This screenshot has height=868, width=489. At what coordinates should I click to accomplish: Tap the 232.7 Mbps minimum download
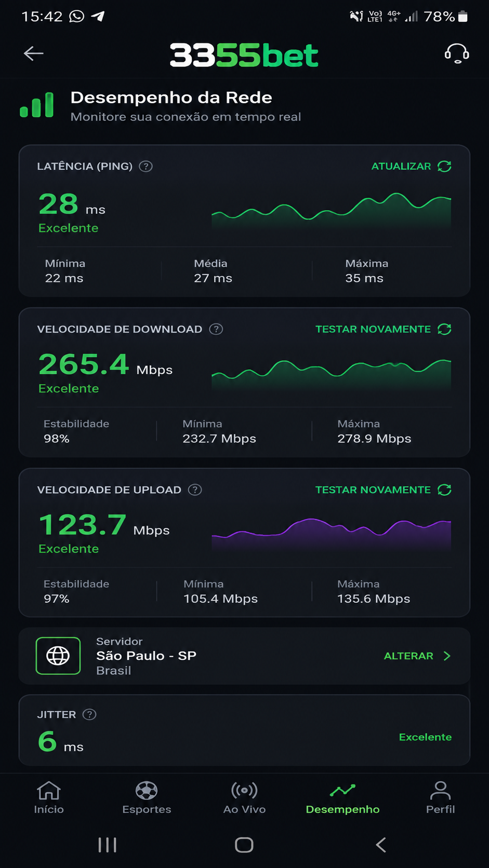tap(219, 439)
